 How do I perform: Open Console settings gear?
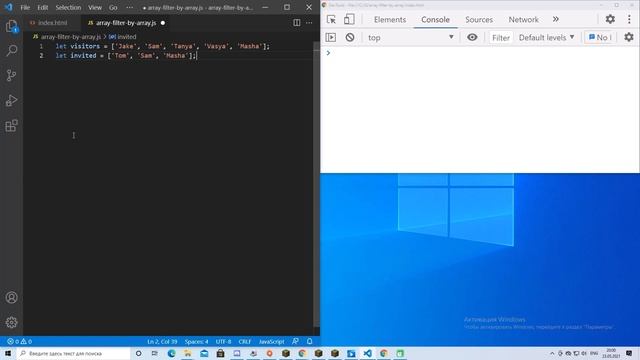(629, 38)
